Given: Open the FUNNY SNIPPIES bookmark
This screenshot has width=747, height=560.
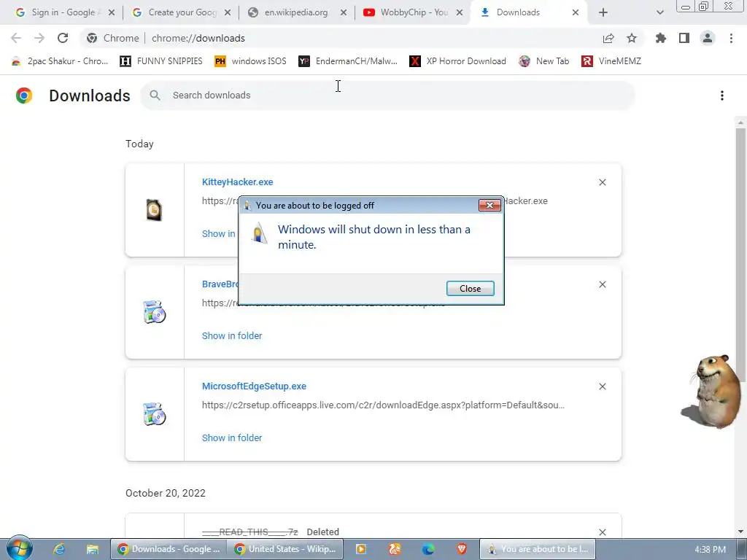Looking at the screenshot, I should [161, 61].
